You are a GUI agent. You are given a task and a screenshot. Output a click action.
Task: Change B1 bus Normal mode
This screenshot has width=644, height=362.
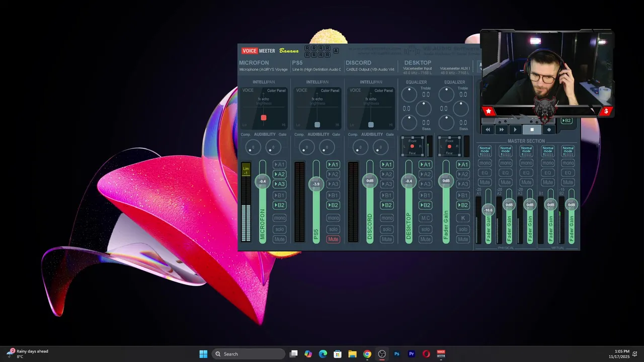(547, 151)
